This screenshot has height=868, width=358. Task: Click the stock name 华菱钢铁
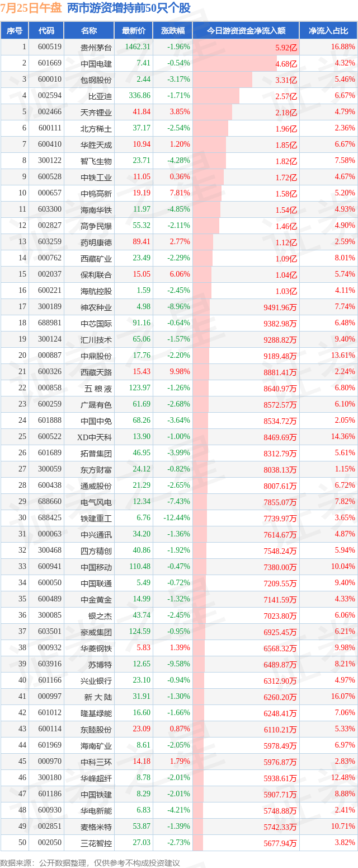(x=96, y=648)
